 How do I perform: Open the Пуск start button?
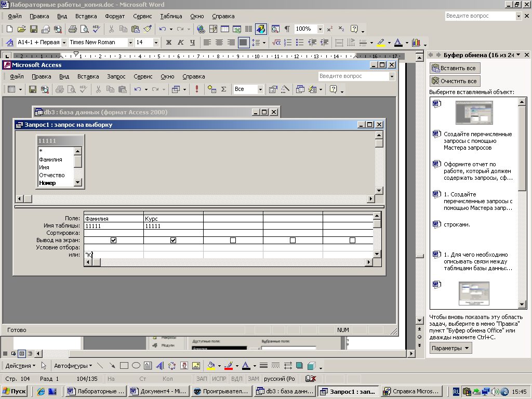point(15,391)
